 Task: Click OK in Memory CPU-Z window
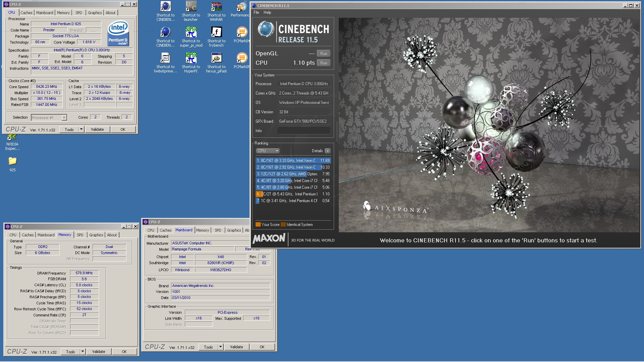pos(124,352)
